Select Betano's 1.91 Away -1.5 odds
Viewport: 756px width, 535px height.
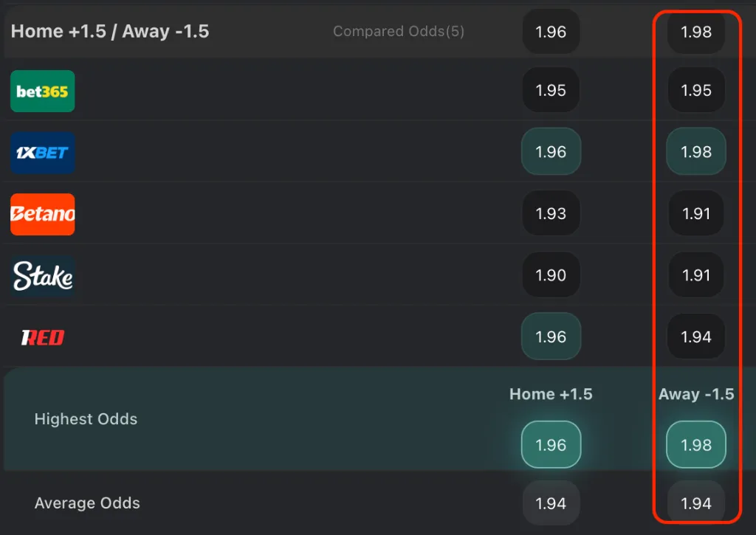695,213
